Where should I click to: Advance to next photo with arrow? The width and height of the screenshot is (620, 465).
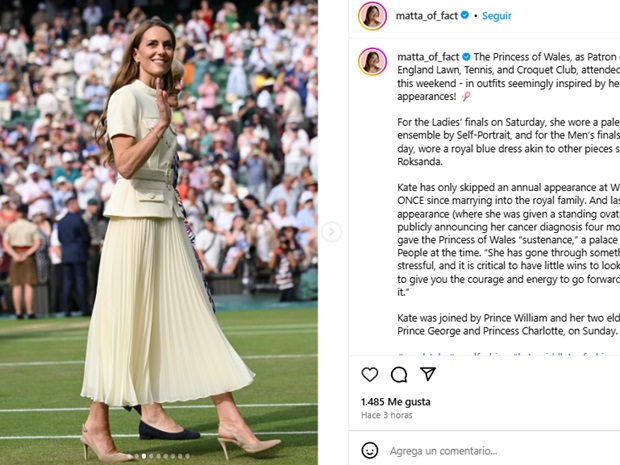[x=331, y=232]
